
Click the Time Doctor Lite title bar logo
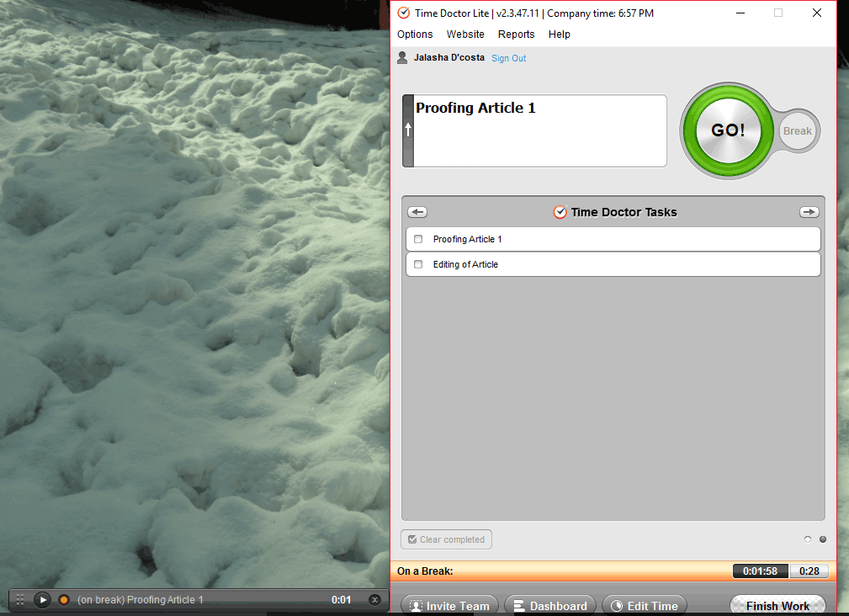pyautogui.click(x=403, y=13)
